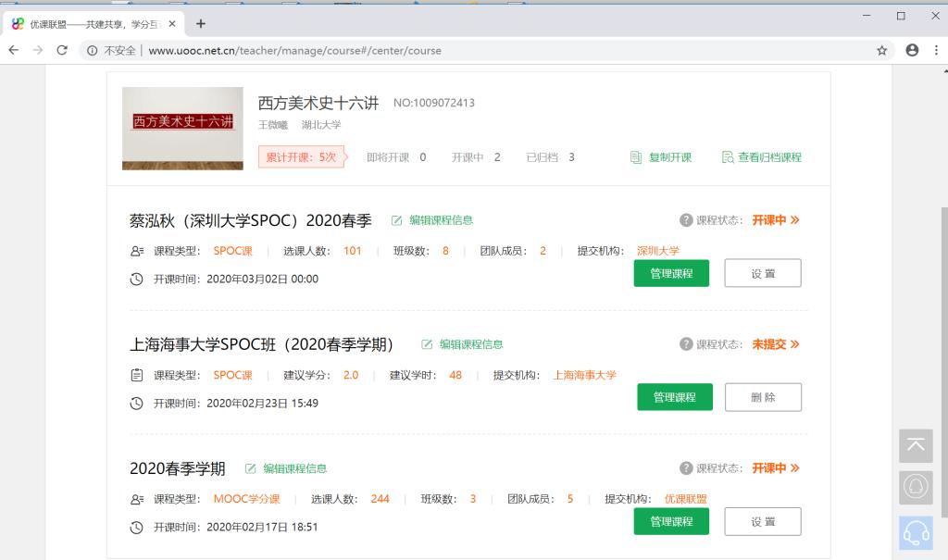Image resolution: width=948 pixels, height=560 pixels.
Task: Click the 2020春季学期 course title
Action: point(177,468)
